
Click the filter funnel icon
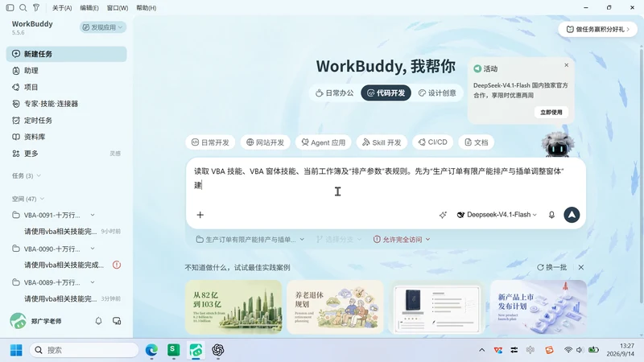coord(36,8)
